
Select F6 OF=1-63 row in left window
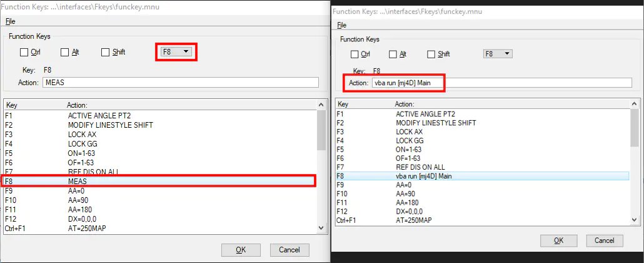coord(160,163)
